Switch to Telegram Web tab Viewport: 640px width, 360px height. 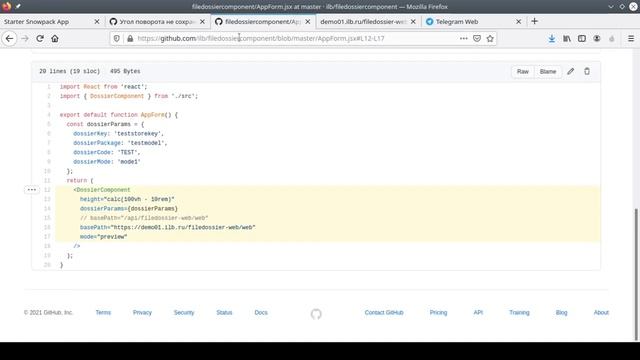click(473, 22)
